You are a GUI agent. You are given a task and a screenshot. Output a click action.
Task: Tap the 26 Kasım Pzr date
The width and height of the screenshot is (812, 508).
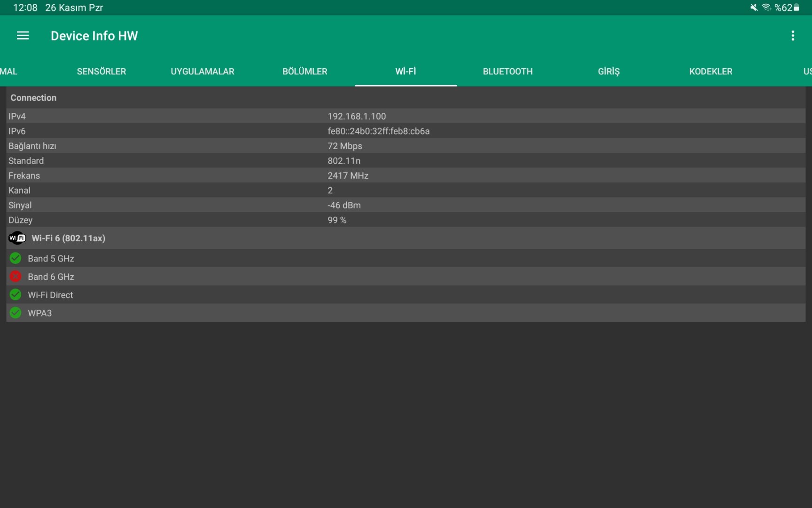(x=74, y=8)
